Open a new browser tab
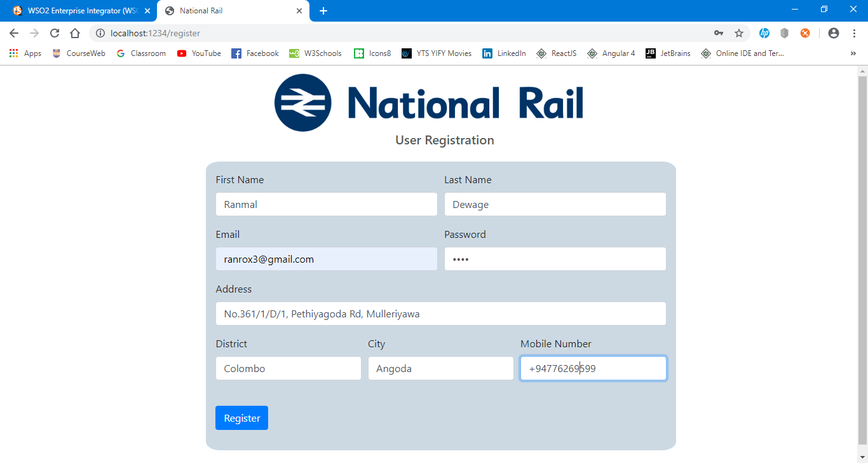This screenshot has height=463, width=868. pyautogui.click(x=323, y=11)
